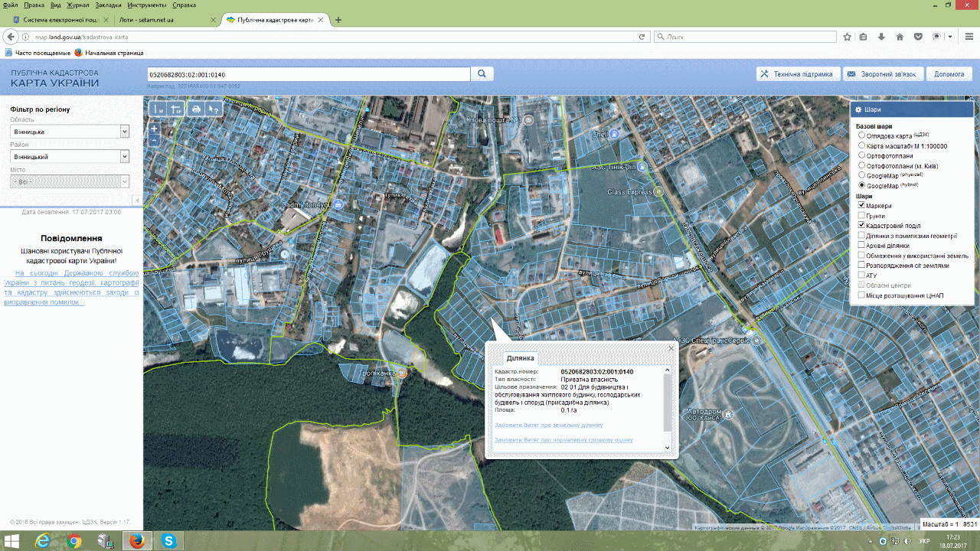Click the Pocket icon in Firefox toolbar
This screenshot has height=551, width=980.
917,37
